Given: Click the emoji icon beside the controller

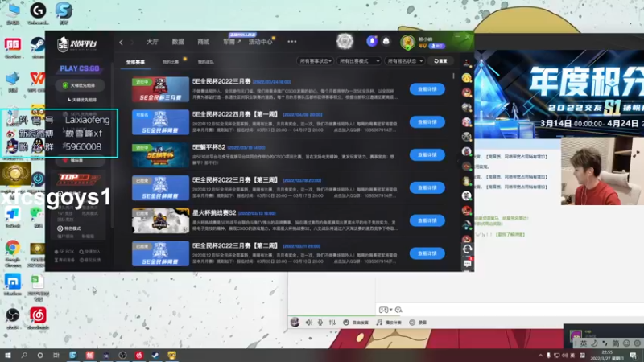Looking at the screenshot, I should coord(398,310).
